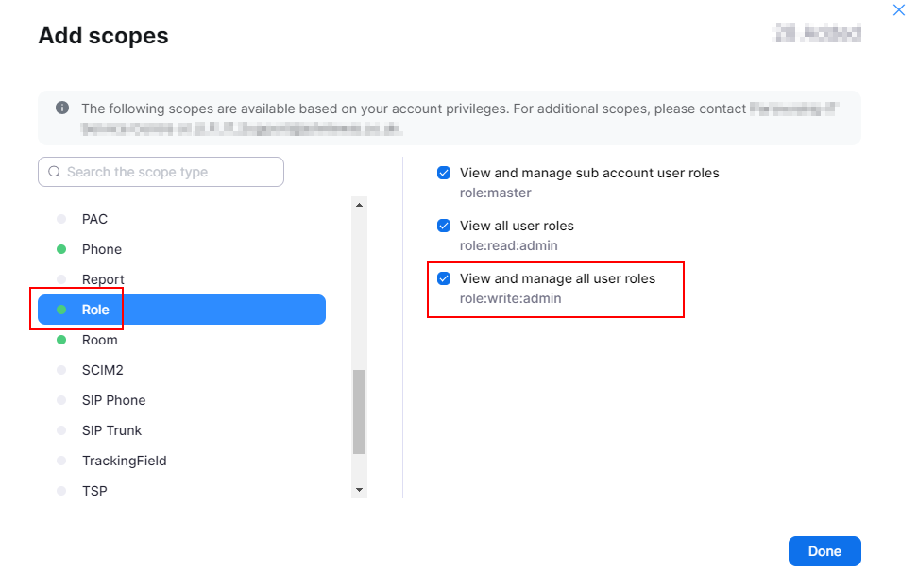
Task: Toggle View and manage all user roles checkbox
Action: 444,278
